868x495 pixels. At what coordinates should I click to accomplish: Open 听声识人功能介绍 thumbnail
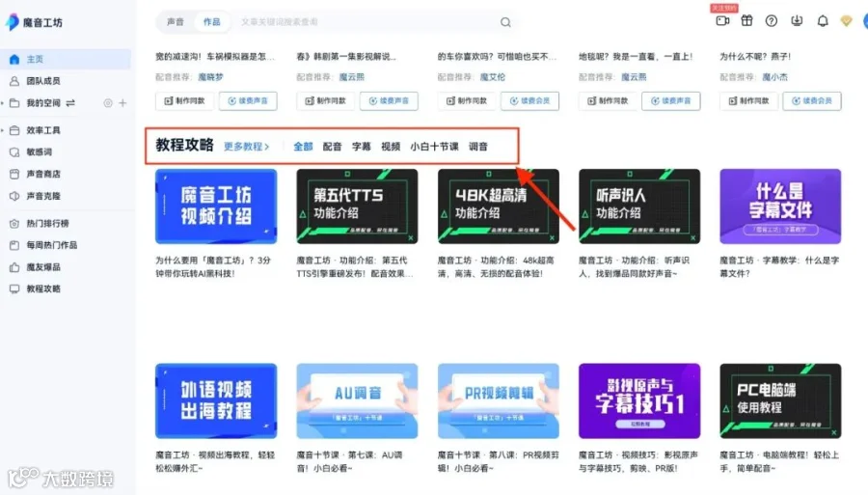(639, 206)
